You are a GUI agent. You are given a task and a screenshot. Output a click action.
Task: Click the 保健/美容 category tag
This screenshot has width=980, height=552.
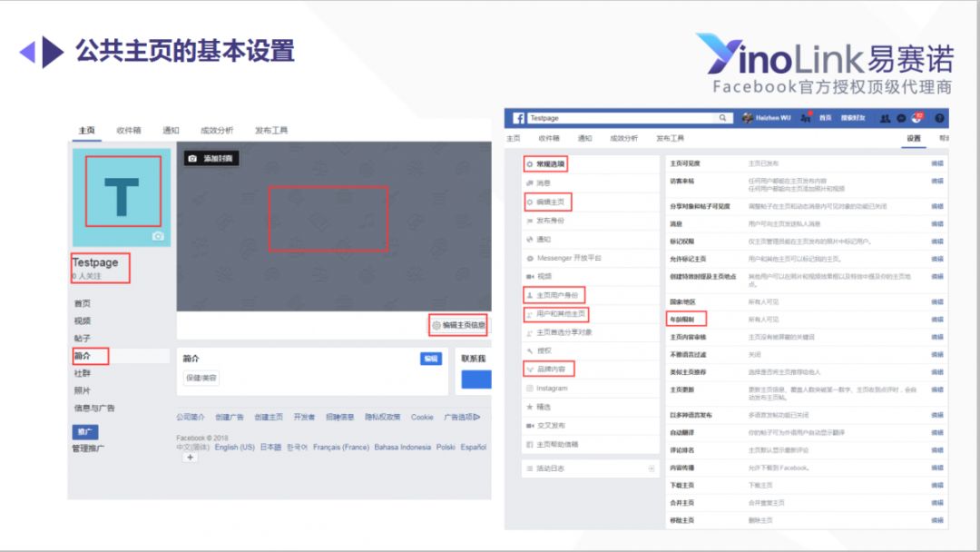coord(201,378)
